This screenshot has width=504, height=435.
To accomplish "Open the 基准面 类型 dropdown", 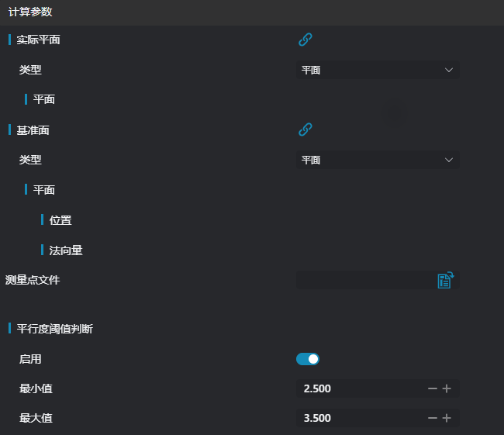I will coord(377,160).
